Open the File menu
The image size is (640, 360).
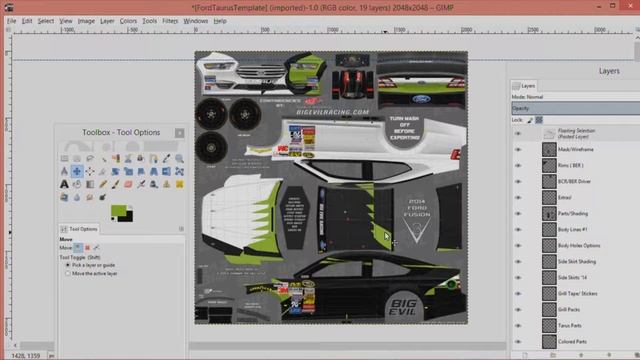pos(11,21)
